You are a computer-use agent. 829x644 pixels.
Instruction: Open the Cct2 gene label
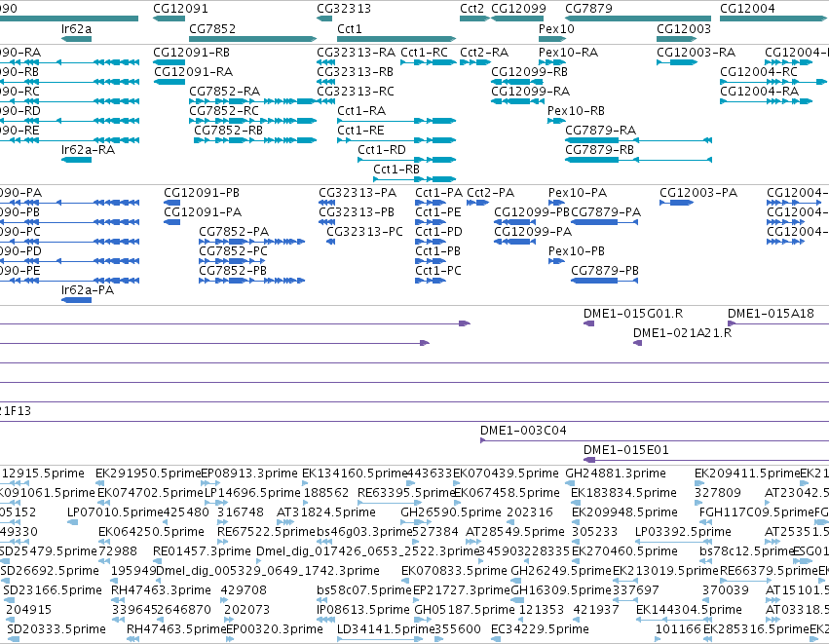click(x=471, y=9)
